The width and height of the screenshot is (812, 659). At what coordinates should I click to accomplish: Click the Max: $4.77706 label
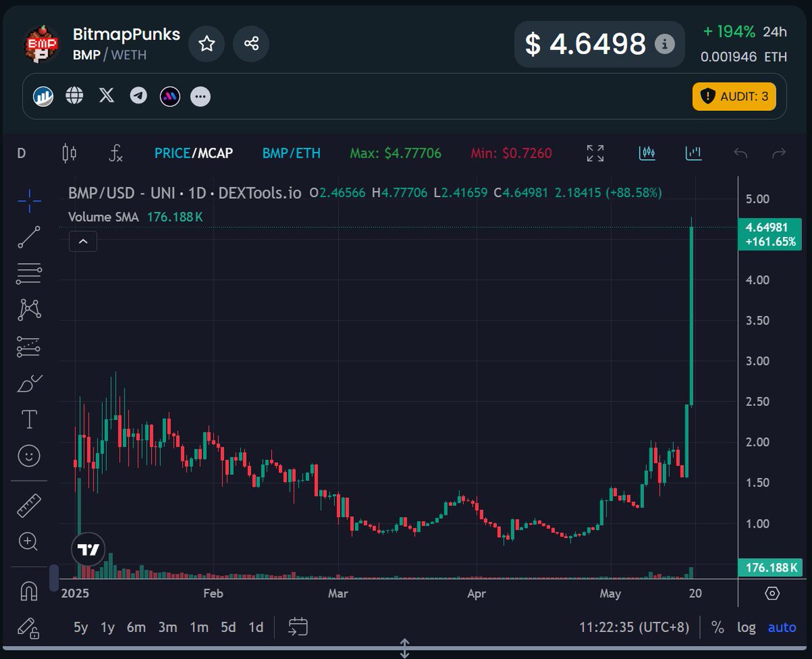(395, 154)
